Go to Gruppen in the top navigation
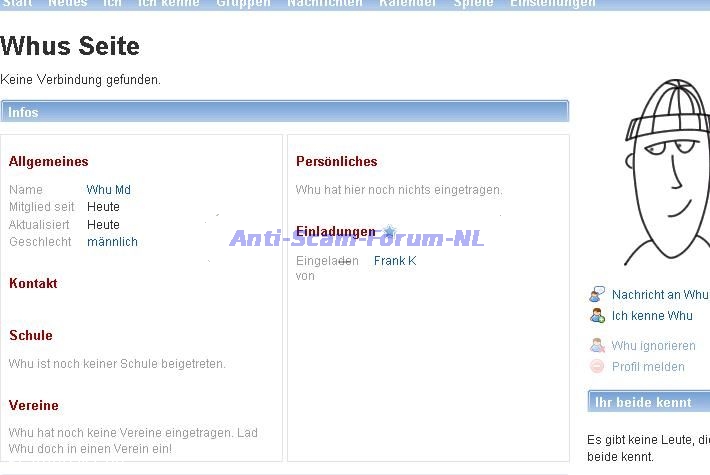 [x=243, y=3]
